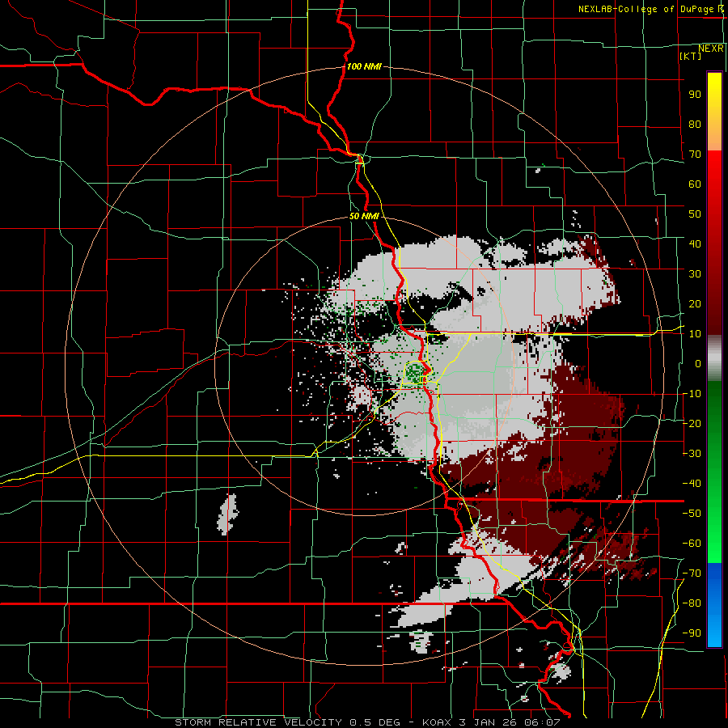Click the "50 NMI" range ring label
Image resolution: width=728 pixels, height=728 pixels.
pyautogui.click(x=364, y=216)
